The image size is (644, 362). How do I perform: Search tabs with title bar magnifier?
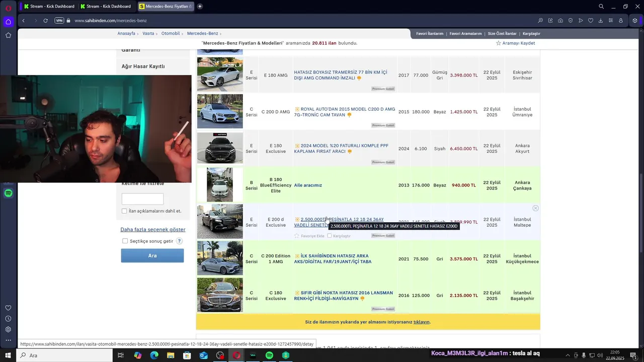[601, 7]
